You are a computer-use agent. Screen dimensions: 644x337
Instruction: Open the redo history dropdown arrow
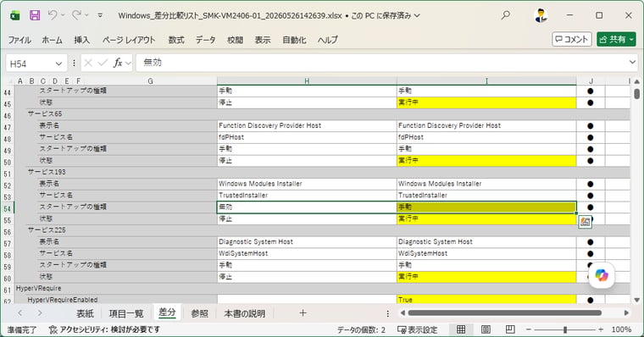(x=86, y=15)
